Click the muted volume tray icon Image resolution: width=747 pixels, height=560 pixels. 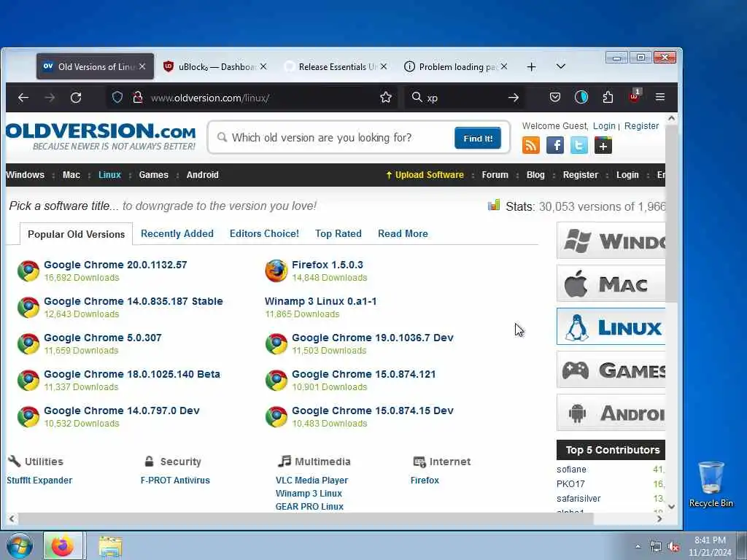point(673,547)
